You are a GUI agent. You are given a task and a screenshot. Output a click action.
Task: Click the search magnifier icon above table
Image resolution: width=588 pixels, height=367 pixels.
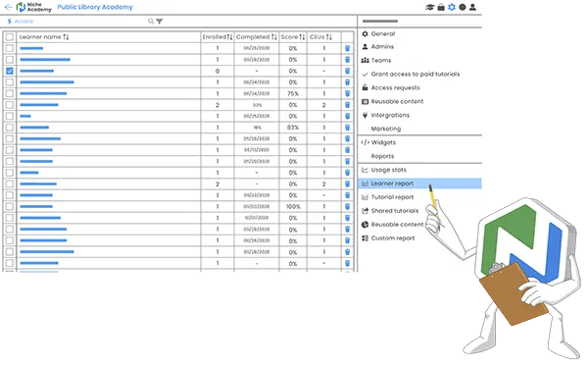coord(151,21)
